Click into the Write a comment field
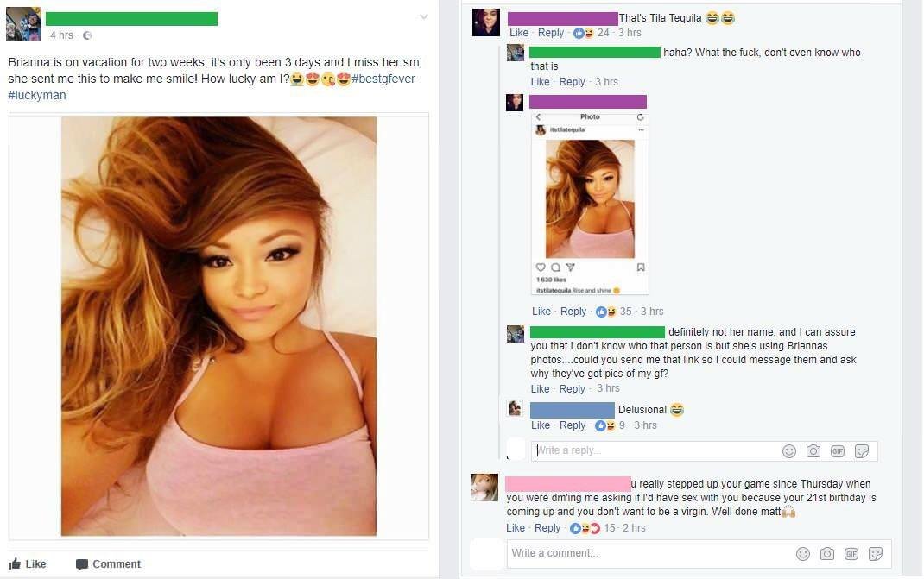The image size is (924, 579). click(x=649, y=553)
